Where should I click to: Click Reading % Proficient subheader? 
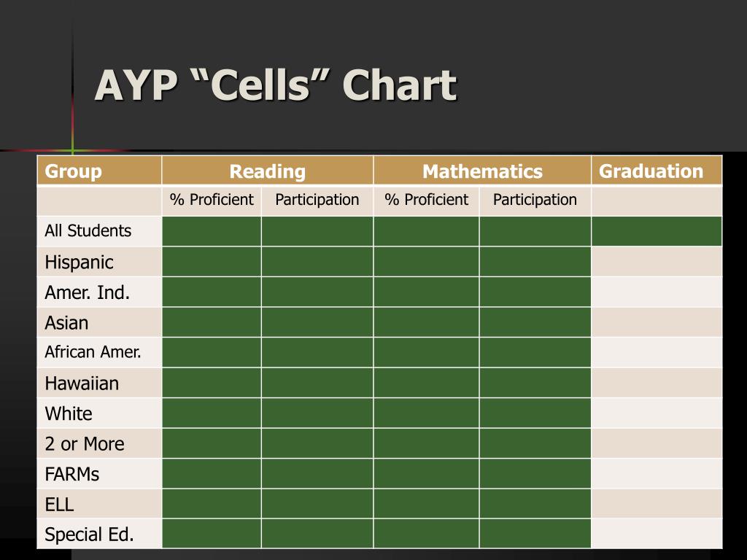212,201
